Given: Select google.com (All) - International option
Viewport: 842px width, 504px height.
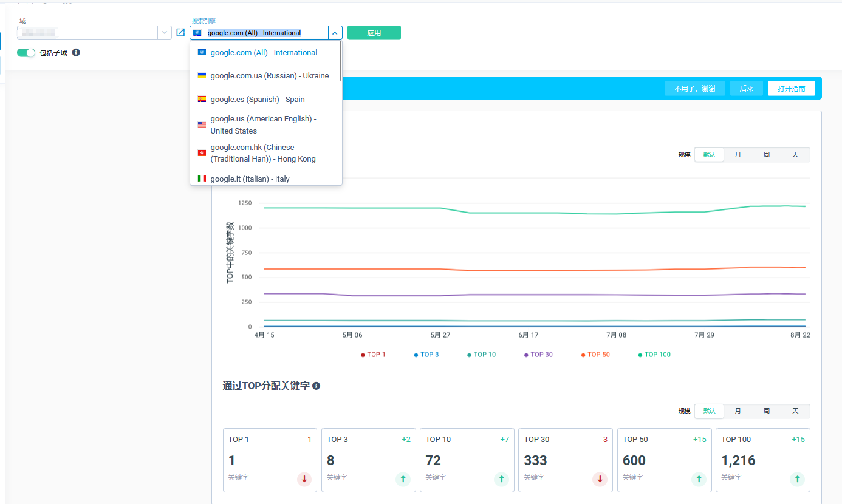Looking at the screenshot, I should [265, 53].
